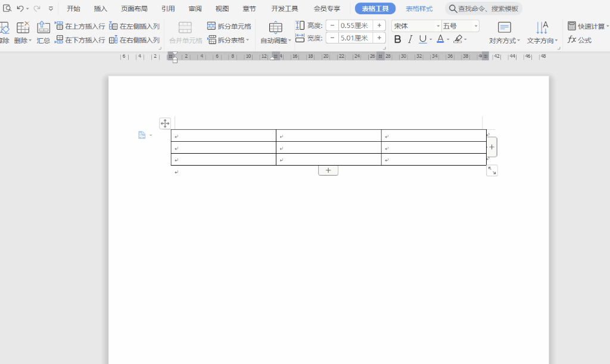The width and height of the screenshot is (610, 364).
Task: Open the 会员专享 tab
Action: click(327, 8)
